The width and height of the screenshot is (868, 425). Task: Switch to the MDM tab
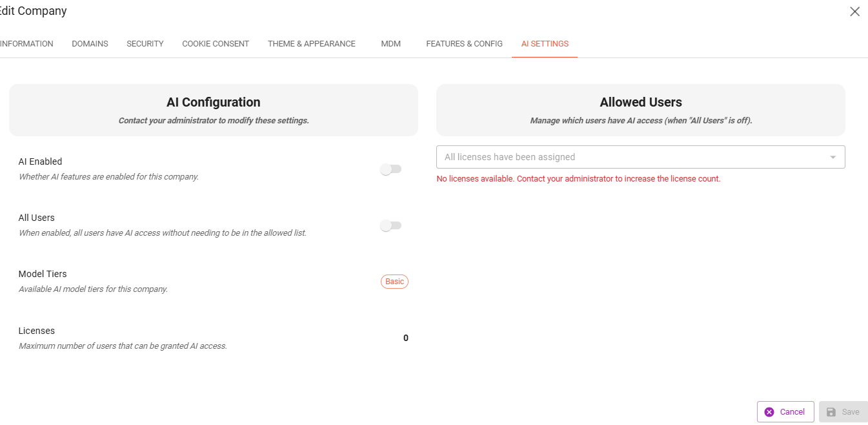pos(391,44)
